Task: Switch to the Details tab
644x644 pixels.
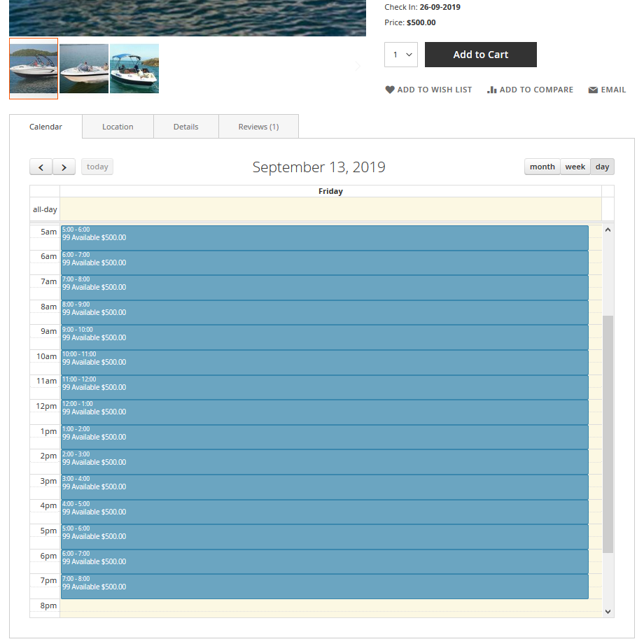Action: [185, 127]
